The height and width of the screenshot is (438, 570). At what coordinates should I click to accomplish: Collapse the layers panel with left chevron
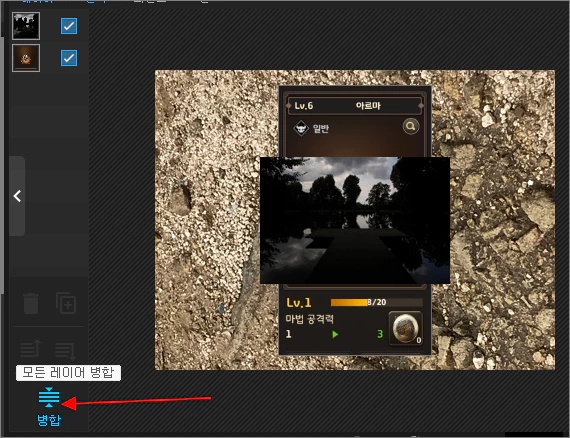tap(17, 196)
